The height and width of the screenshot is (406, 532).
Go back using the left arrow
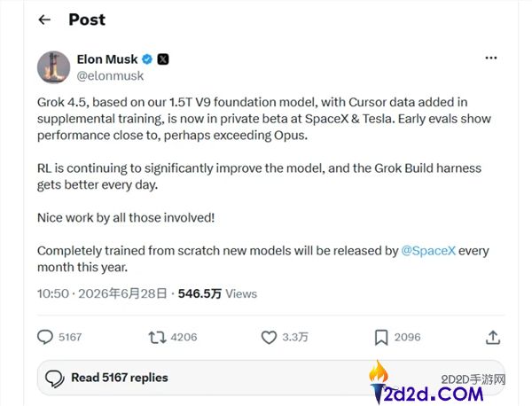[44, 20]
